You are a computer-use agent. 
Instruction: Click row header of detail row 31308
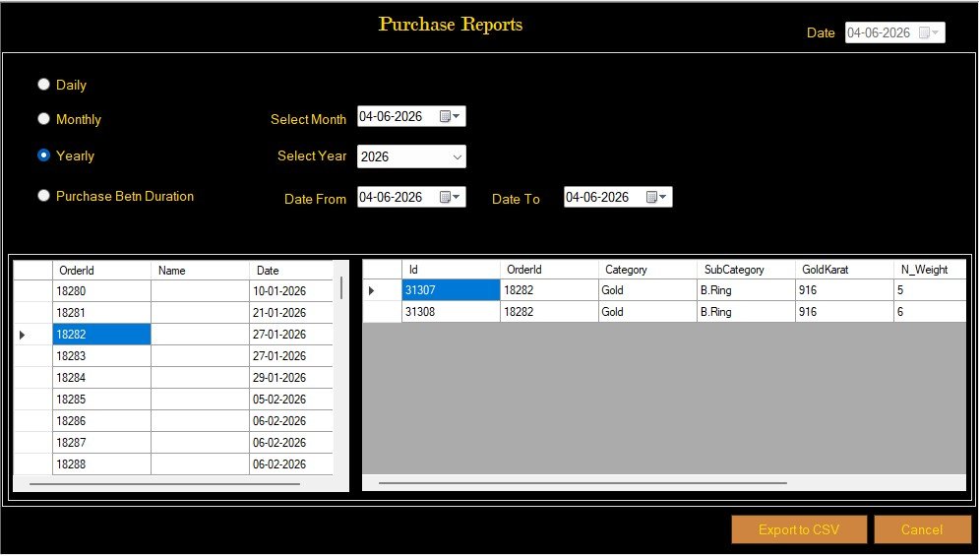coord(382,312)
